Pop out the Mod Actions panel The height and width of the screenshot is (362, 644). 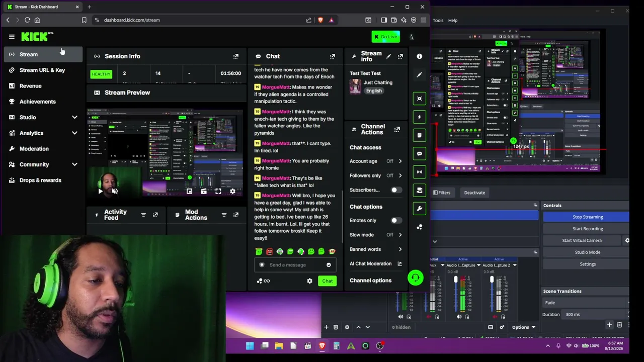point(236,215)
